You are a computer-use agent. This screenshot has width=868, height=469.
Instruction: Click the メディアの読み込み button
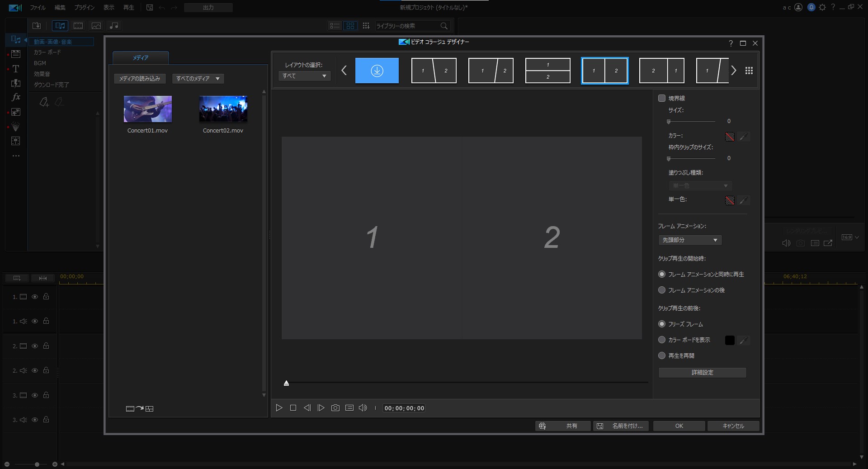pos(140,79)
